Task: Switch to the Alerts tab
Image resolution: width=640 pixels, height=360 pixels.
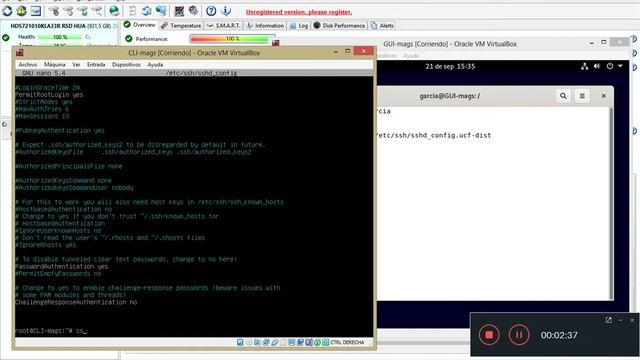Action: (x=382, y=25)
